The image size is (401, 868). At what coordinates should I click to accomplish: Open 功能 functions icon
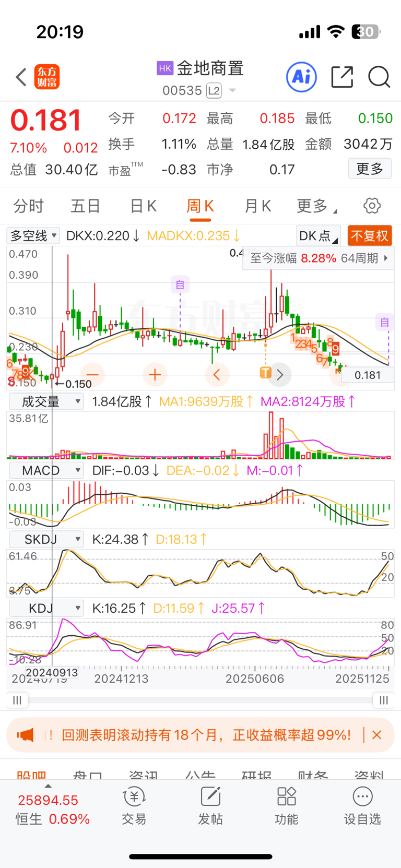(287, 806)
